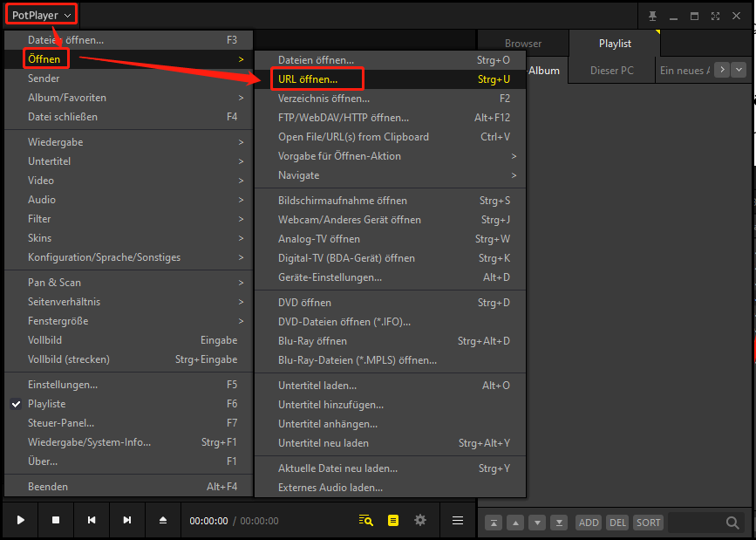The image size is (756, 540).
Task: Click the SORT button
Action: pyautogui.click(x=648, y=523)
